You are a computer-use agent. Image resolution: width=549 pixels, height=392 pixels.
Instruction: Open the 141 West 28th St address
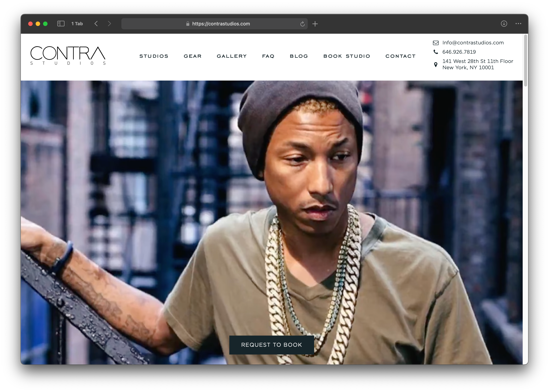478,64
